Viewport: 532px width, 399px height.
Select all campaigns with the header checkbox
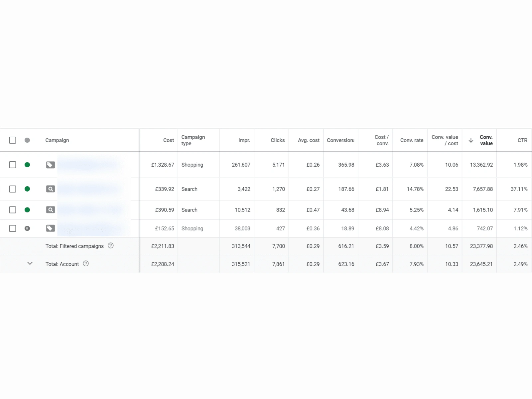13,140
